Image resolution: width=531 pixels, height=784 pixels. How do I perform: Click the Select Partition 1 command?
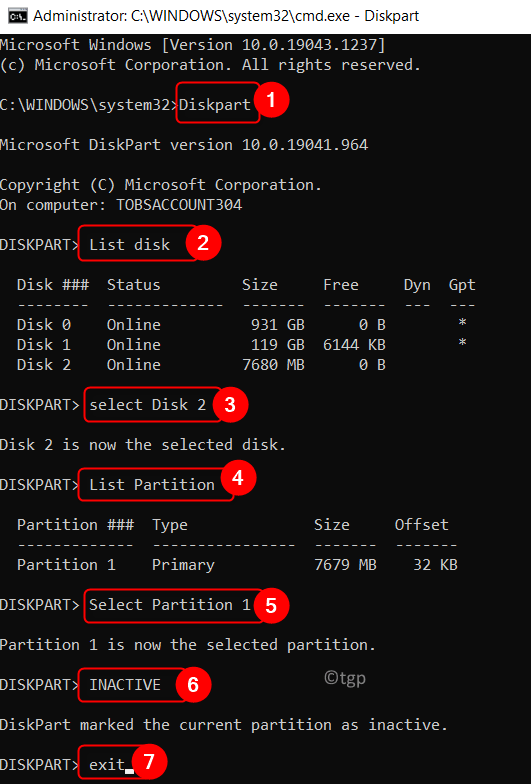pyautogui.click(x=170, y=604)
